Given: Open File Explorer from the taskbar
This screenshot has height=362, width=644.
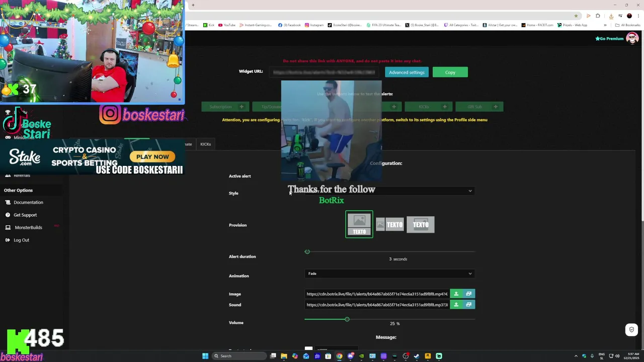Looking at the screenshot, I should (284, 356).
